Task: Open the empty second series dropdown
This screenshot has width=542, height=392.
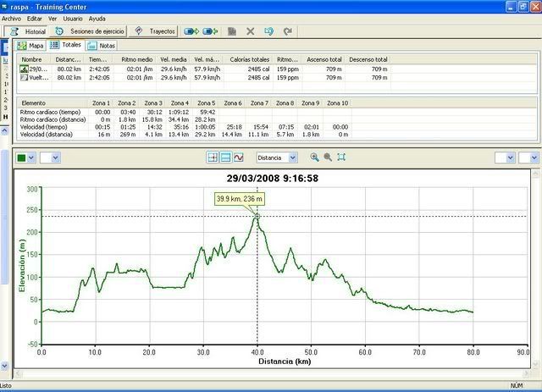Action: 51,158
